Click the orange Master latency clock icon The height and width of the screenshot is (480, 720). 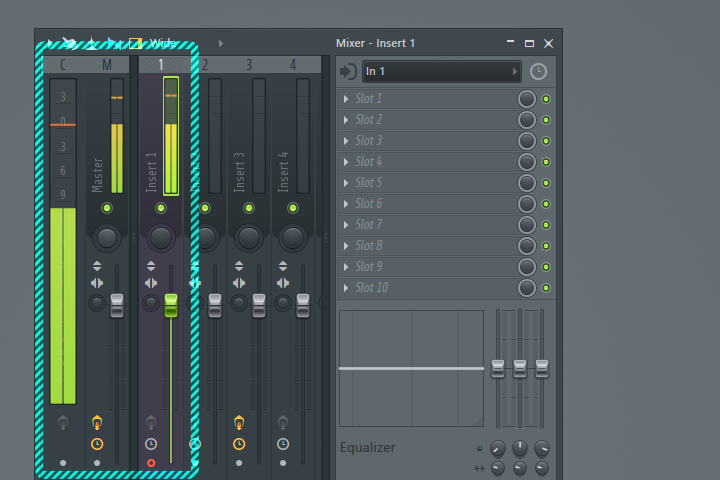[97, 444]
